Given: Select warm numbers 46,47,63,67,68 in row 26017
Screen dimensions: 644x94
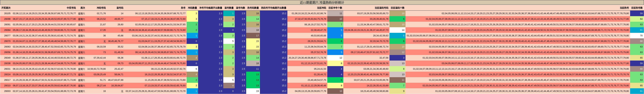Looking at the screenshot, I should [x=115, y=80].
